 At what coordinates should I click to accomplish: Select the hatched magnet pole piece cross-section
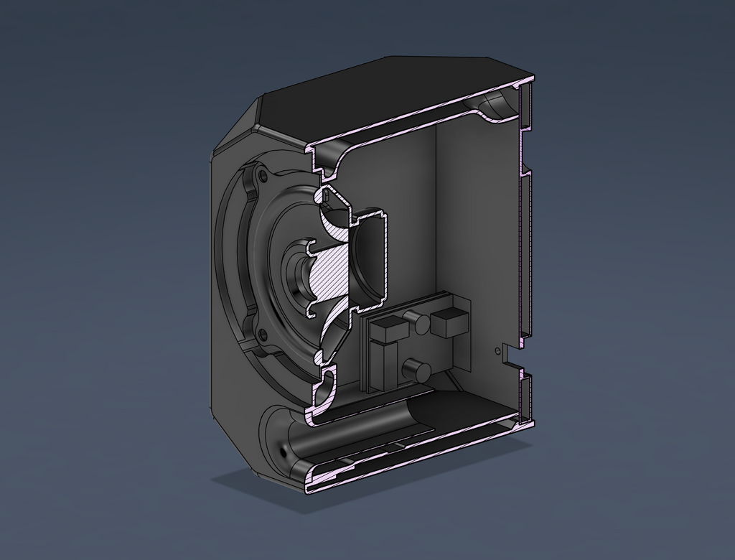(x=330, y=272)
